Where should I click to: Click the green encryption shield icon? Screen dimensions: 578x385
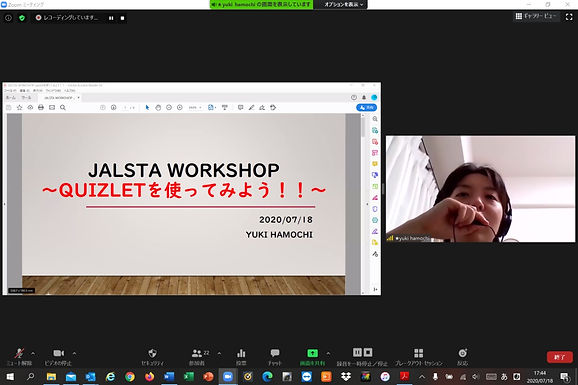click(x=22, y=18)
